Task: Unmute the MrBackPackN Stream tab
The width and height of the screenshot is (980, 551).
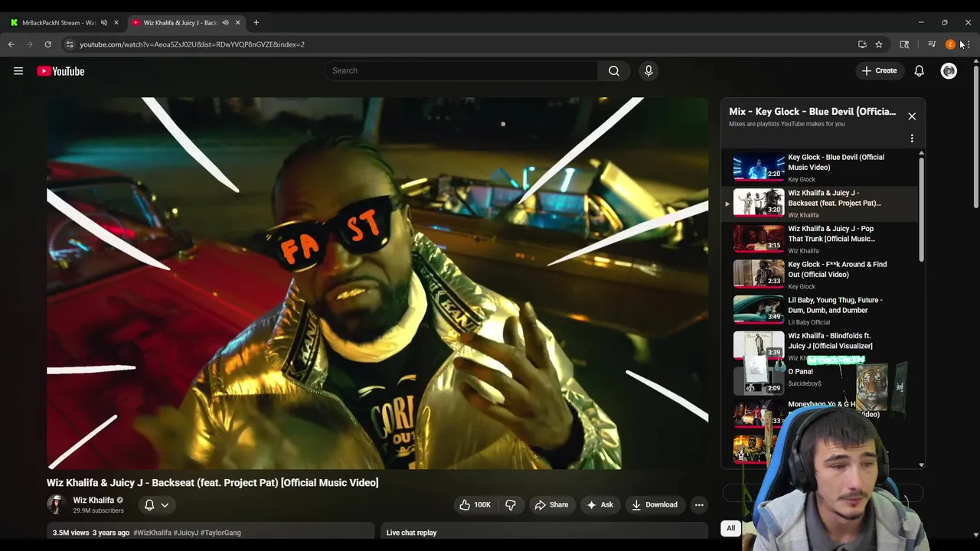Action: coord(104,23)
